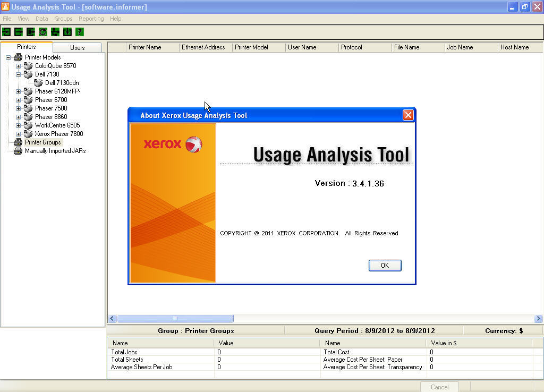Image resolution: width=544 pixels, height=392 pixels.
Task: Expand the WorkCentre 6505 node
Action: point(19,125)
